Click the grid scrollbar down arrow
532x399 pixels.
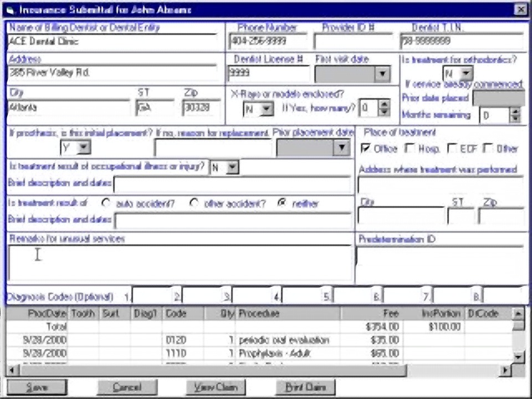pyautogui.click(x=518, y=357)
